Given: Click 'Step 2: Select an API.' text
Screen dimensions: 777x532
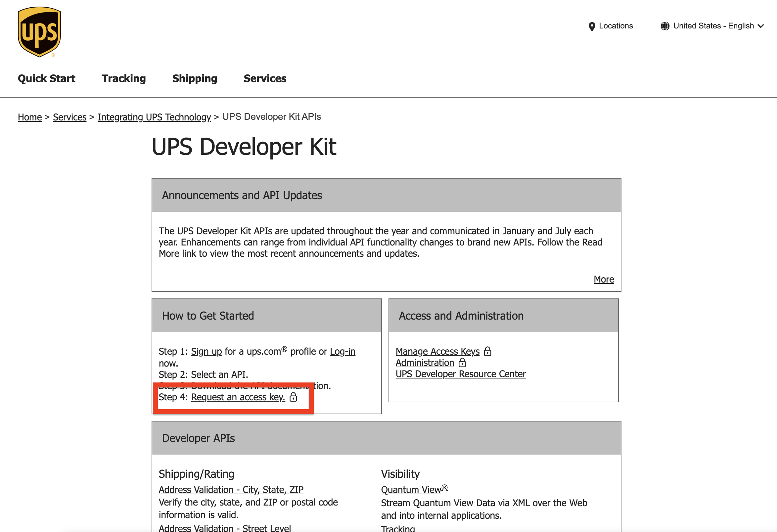Looking at the screenshot, I should [203, 375].
